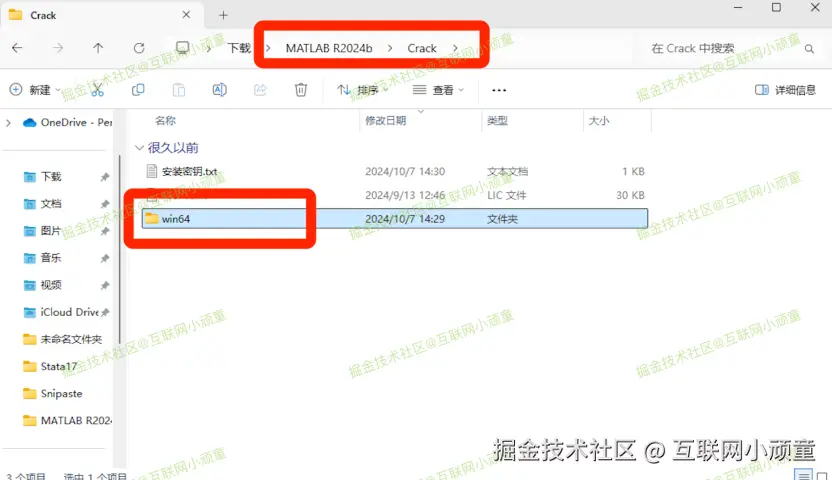
Task: Click the forward navigation arrow
Action: [x=58, y=48]
